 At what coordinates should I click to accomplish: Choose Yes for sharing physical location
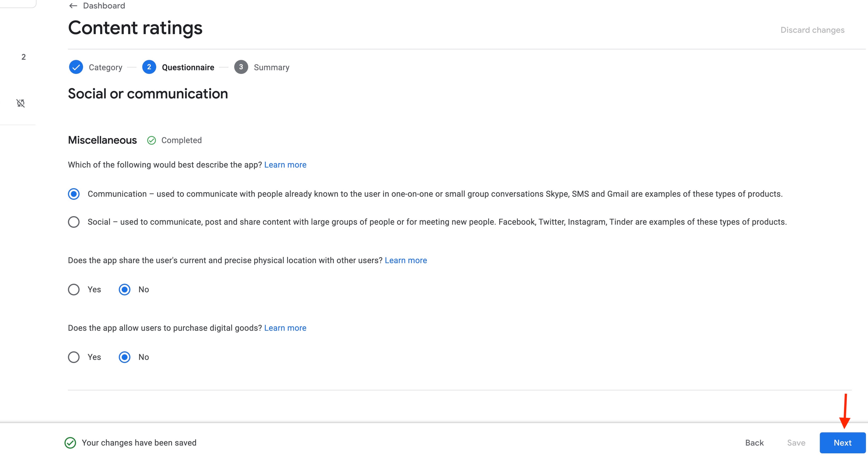click(74, 289)
